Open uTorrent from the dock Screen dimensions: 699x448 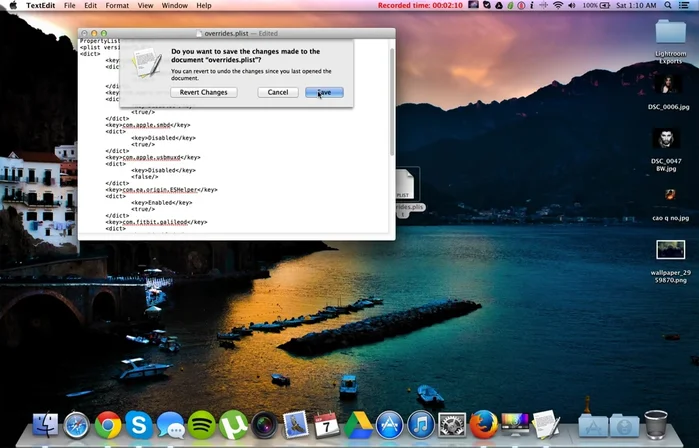pos(233,425)
